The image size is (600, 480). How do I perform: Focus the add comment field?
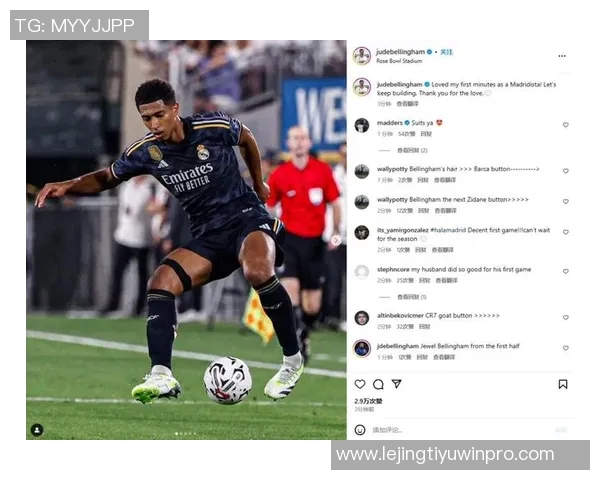point(459,430)
